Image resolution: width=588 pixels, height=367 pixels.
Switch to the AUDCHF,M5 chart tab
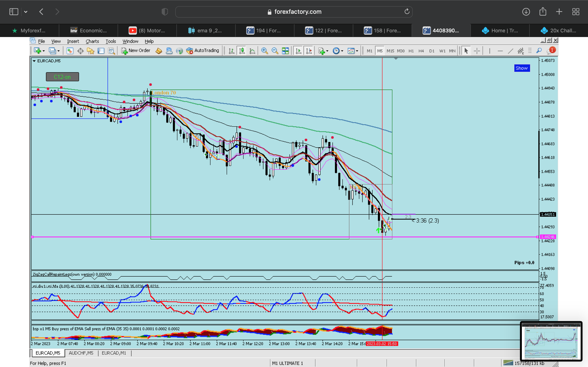pyautogui.click(x=81, y=353)
